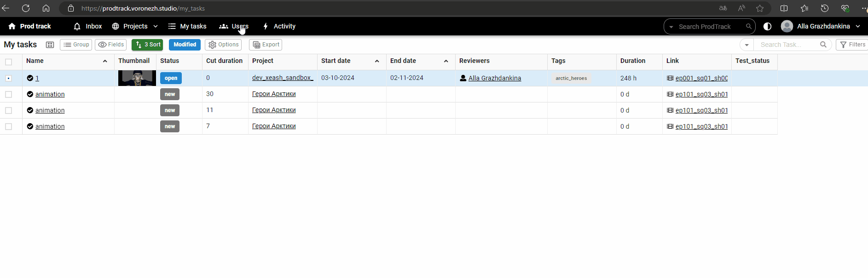Open the Inbox notifications bell
Screen dimensions: 868x278
(x=77, y=27)
